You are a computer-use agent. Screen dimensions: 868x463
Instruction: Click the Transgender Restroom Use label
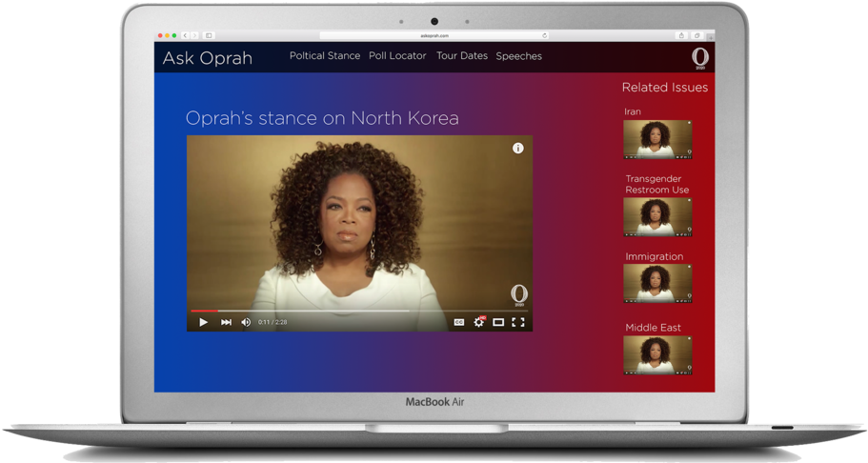tap(657, 185)
